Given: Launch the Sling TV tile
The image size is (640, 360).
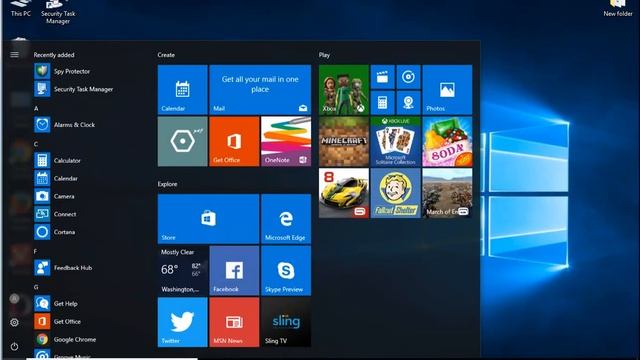Looking at the screenshot, I should [x=286, y=322].
